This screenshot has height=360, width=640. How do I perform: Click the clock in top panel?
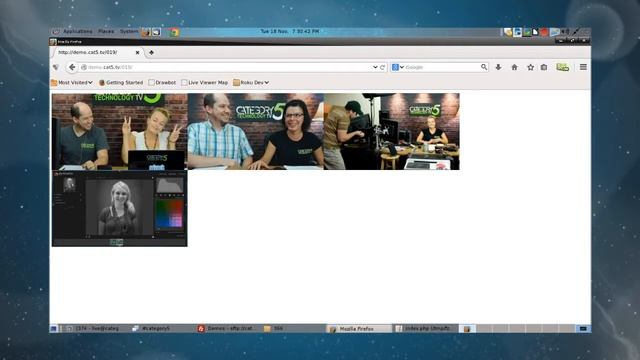(290, 31)
